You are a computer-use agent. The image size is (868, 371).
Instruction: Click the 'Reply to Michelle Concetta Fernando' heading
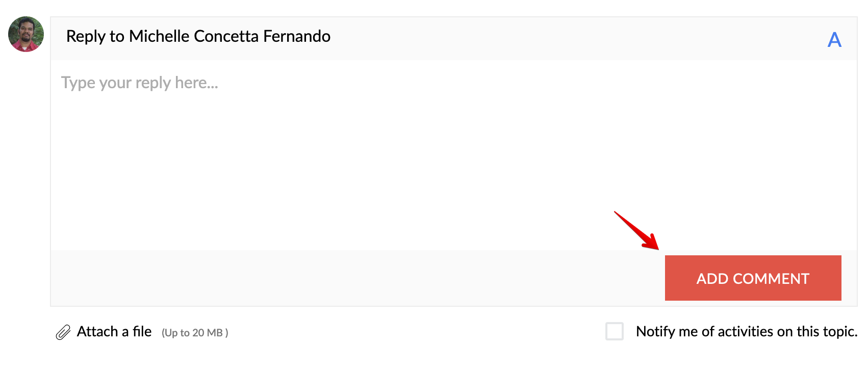point(198,36)
